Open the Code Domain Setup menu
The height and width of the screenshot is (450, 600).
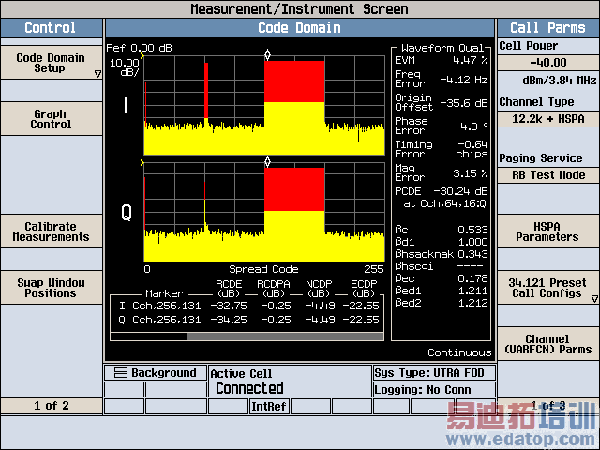point(51,63)
